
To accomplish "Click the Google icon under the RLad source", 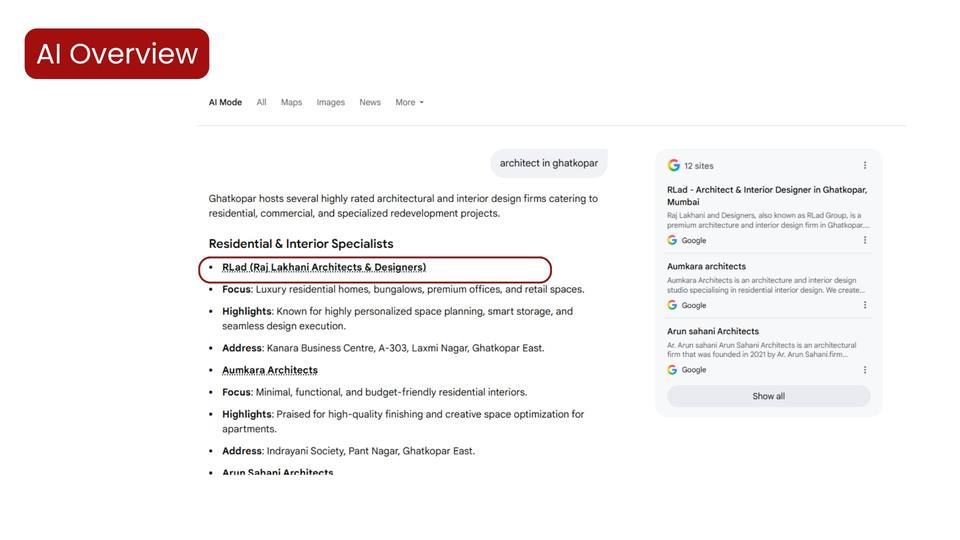I will 672,240.
